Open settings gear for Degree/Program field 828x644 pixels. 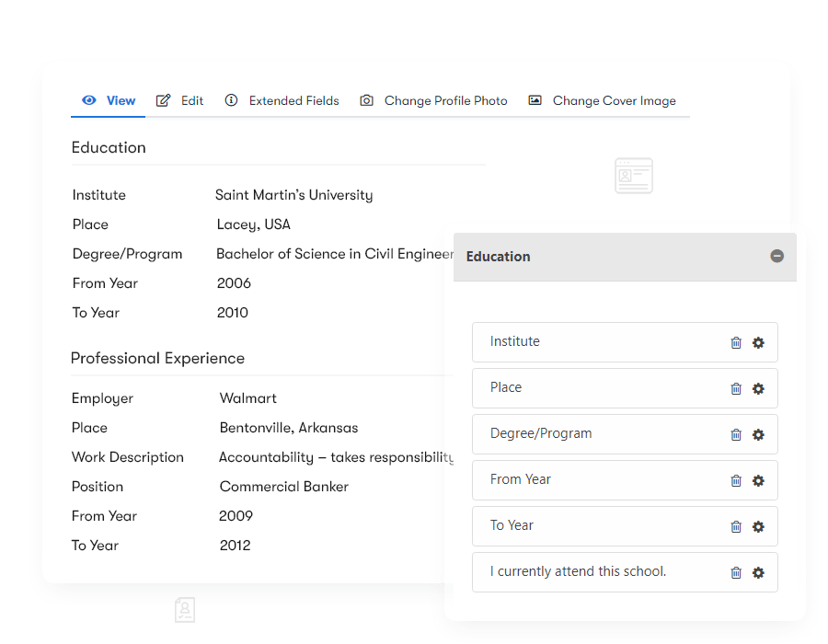pyautogui.click(x=758, y=435)
